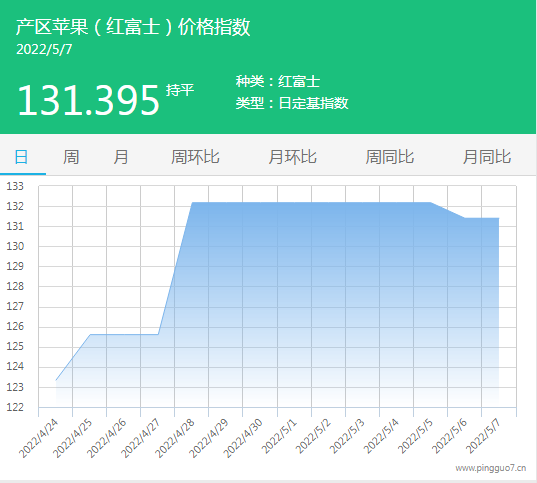
Task: Click the 2022/5/5 x-axis date label
Action: pyautogui.click(x=415, y=436)
